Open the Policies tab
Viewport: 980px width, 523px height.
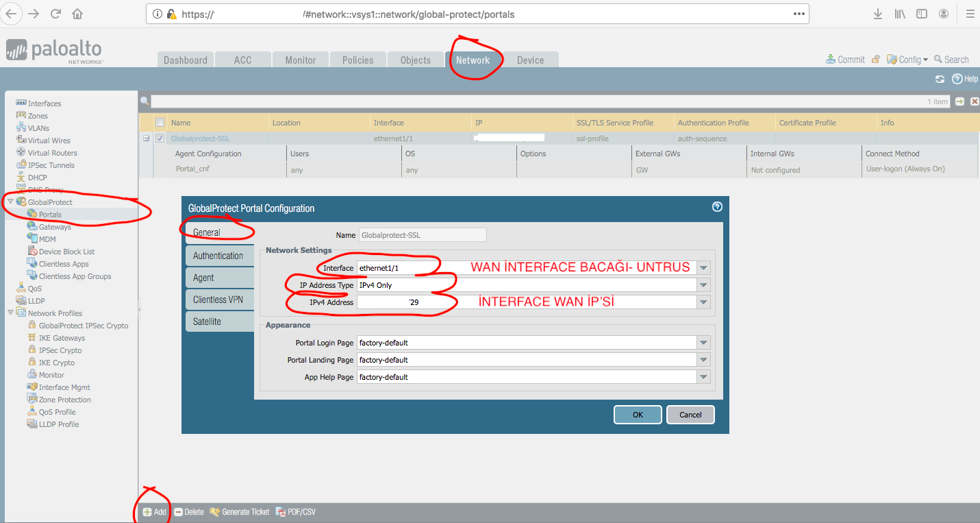click(x=358, y=60)
